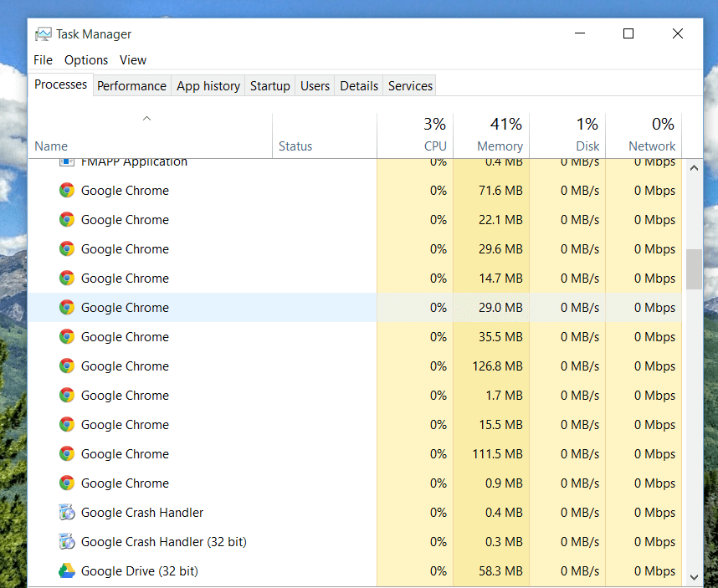The image size is (718, 588).
Task: Click the "29.6 MB" memory value
Action: [x=500, y=249]
